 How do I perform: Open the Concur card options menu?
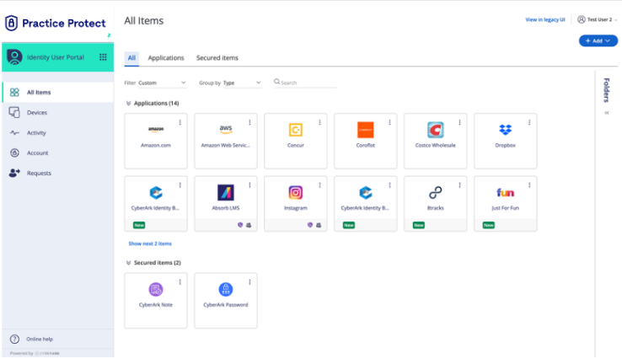319,122
